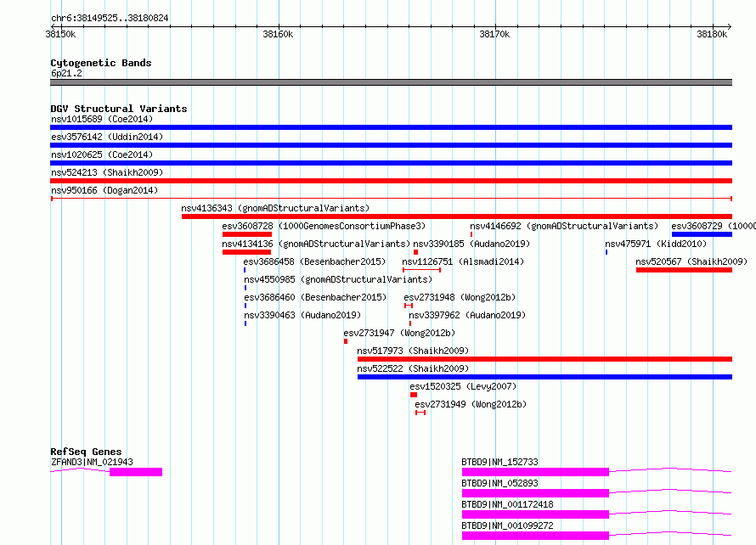Select nsv475971 (Kidd2010) variant label

coord(656,244)
